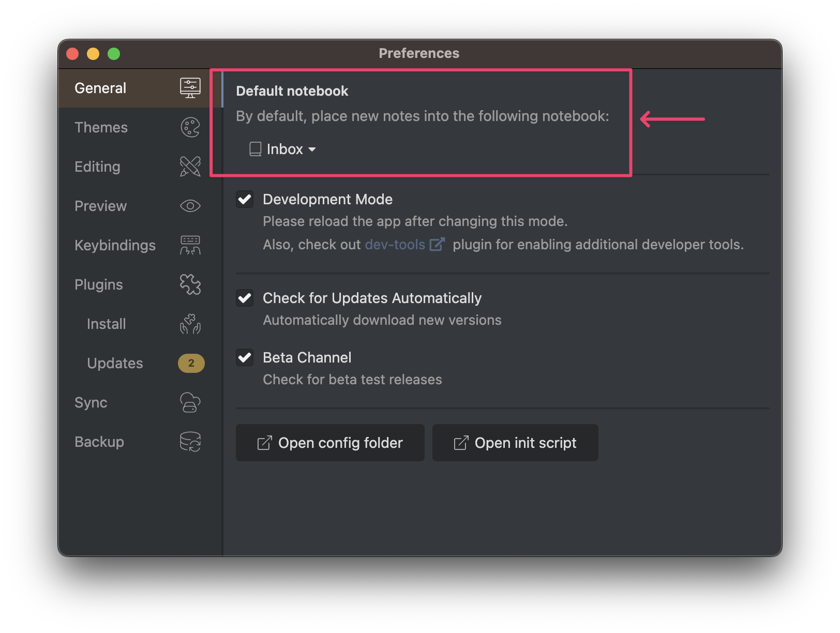
Task: Open Keybindings via its keyboard icon
Action: point(190,245)
